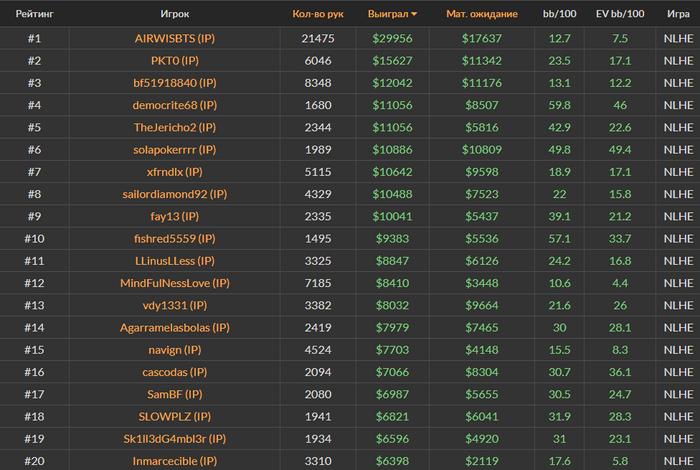Open democrite68 (IP) player link
The width and height of the screenshot is (700, 470).
(x=175, y=105)
